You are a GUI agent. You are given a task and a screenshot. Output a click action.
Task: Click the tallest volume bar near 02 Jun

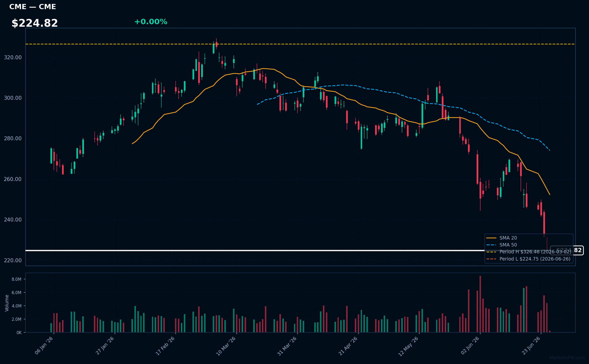click(x=480, y=304)
